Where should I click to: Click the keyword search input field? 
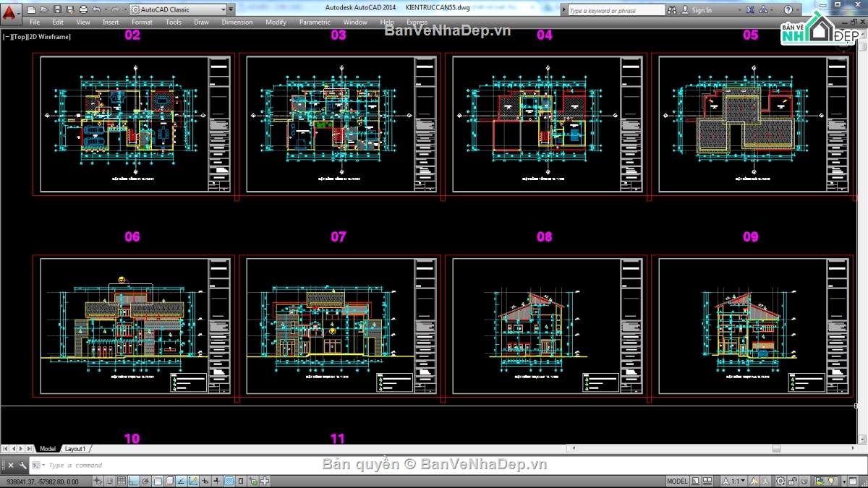pos(615,10)
